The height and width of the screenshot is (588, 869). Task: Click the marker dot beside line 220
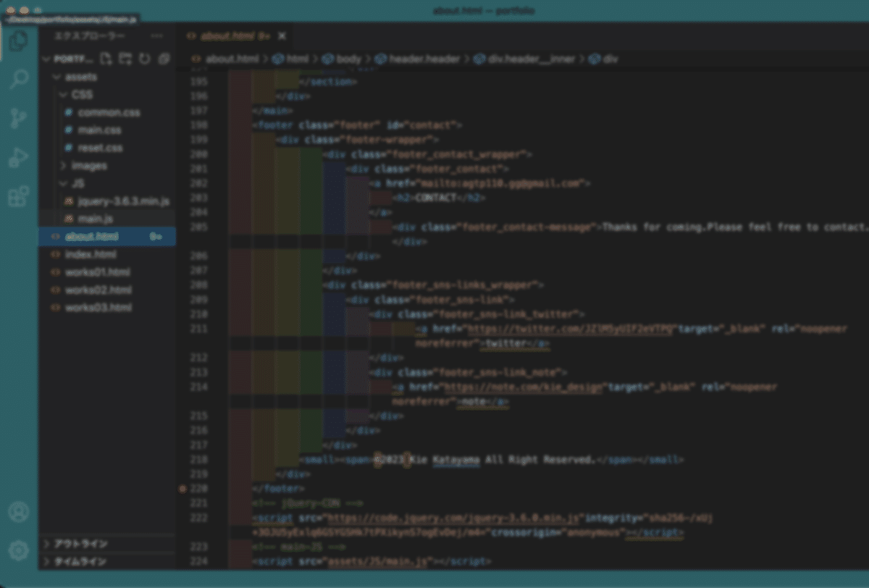(x=182, y=489)
